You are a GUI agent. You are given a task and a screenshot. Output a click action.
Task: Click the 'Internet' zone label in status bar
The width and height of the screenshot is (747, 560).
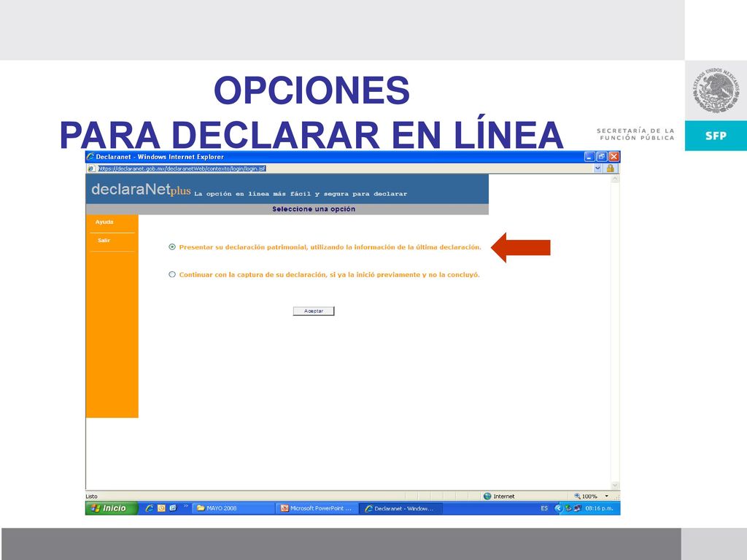pos(504,496)
